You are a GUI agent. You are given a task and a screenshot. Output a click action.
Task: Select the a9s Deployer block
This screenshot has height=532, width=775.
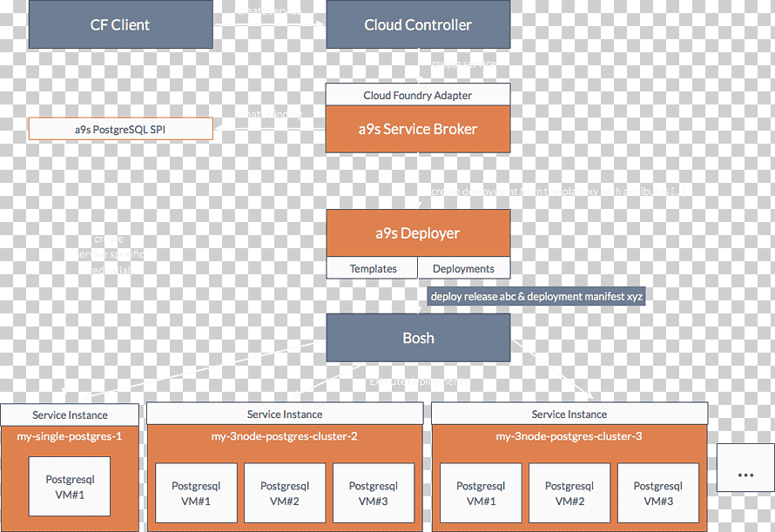(x=418, y=232)
